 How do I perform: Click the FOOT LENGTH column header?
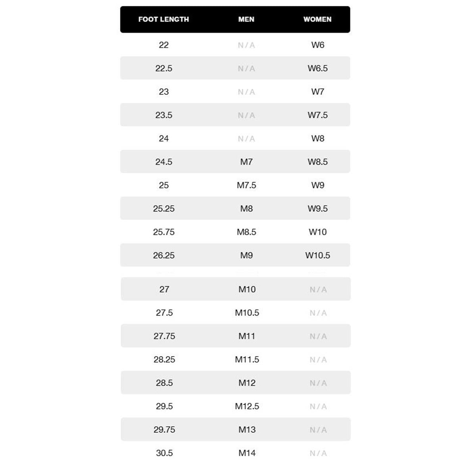coord(163,19)
